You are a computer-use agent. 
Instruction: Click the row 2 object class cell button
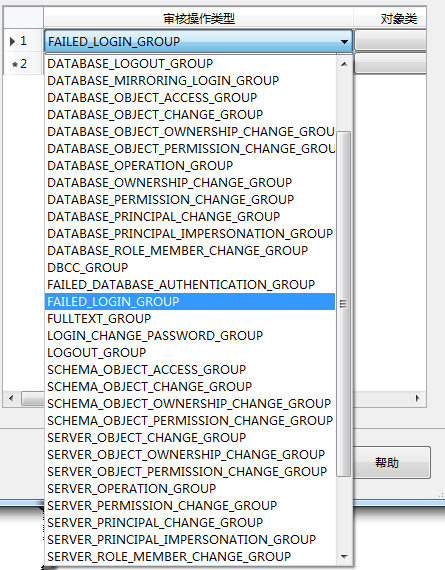pos(390,63)
